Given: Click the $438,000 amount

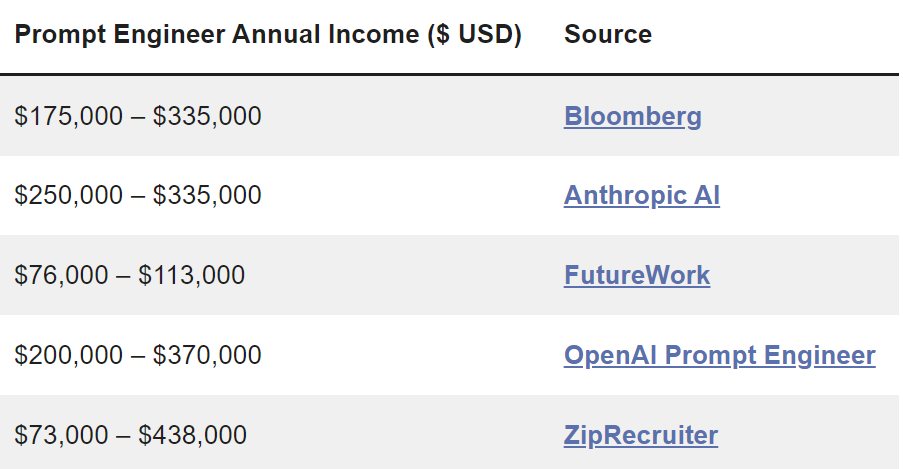Looking at the screenshot, I should (191, 435).
